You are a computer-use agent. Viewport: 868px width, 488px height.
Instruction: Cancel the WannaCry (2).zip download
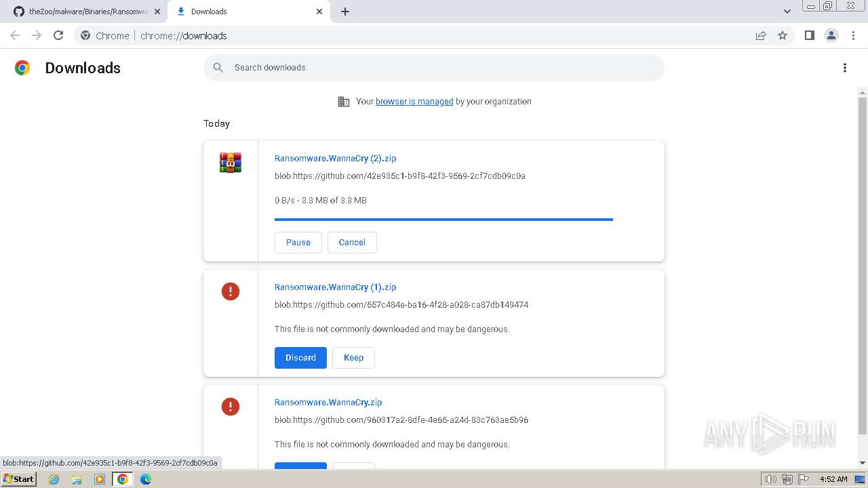point(352,243)
